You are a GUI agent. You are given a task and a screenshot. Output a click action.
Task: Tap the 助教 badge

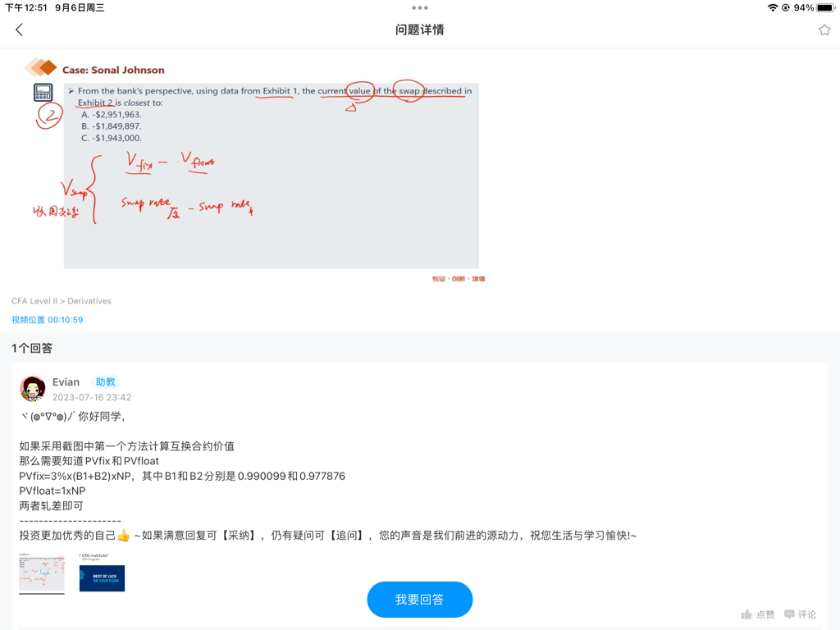coord(106,382)
